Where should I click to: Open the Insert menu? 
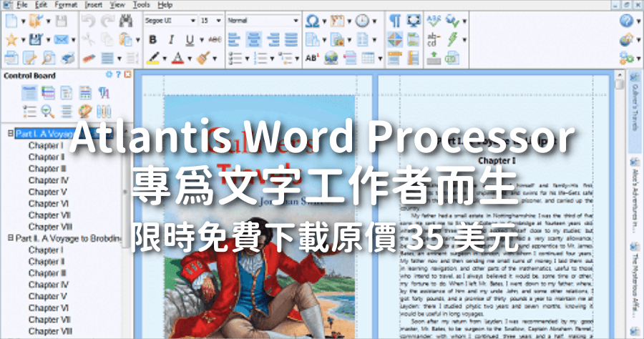tap(94, 5)
